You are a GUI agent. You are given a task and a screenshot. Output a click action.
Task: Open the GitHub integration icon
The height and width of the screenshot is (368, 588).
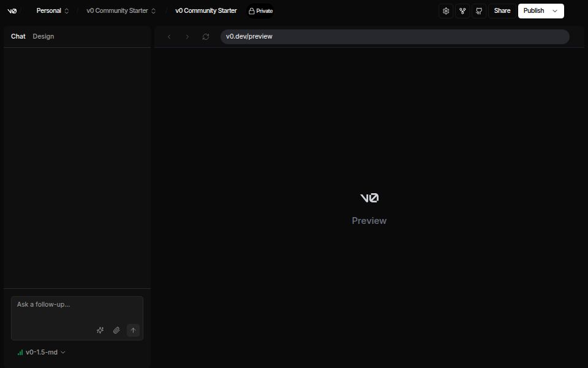tap(479, 11)
